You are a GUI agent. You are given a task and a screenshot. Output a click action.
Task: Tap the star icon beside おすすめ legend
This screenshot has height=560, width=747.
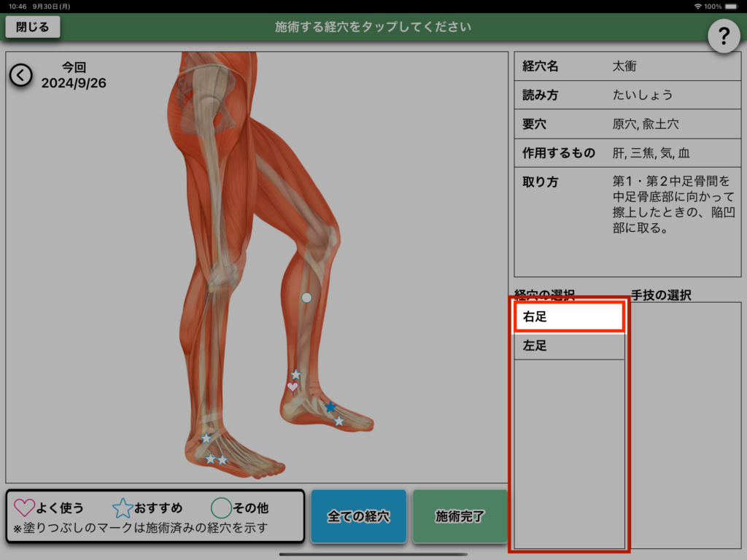pyautogui.click(x=123, y=507)
